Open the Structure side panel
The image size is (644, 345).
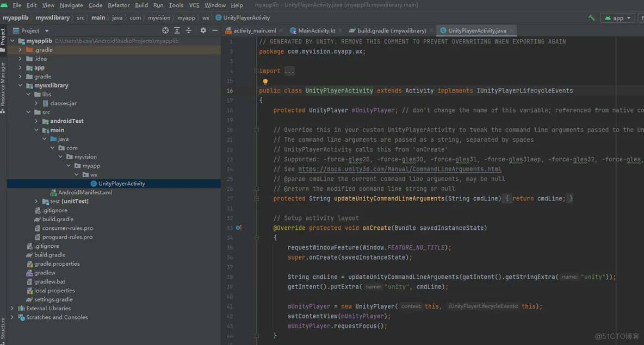(3, 330)
